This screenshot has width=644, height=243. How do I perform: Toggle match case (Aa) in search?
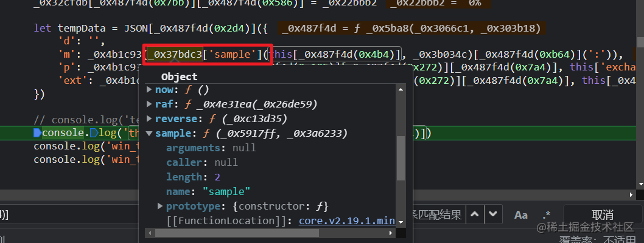521,214
